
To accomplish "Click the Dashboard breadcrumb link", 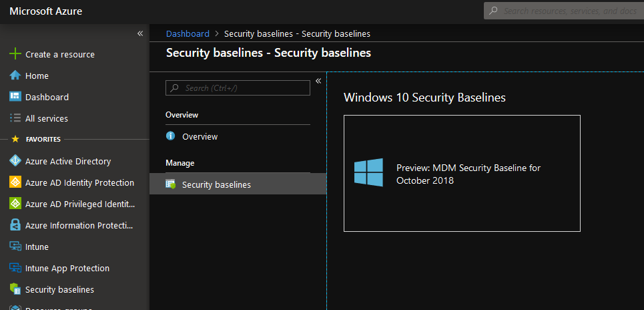I will [x=188, y=33].
